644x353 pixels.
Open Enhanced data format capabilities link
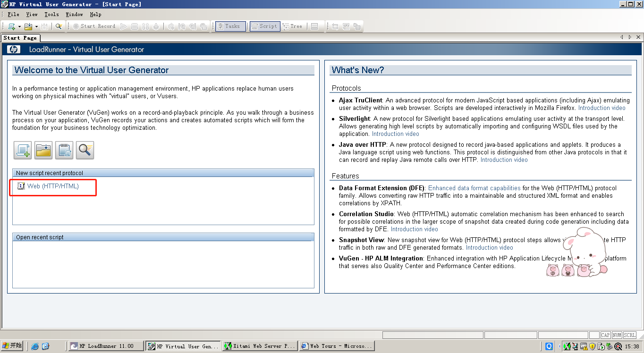point(475,188)
